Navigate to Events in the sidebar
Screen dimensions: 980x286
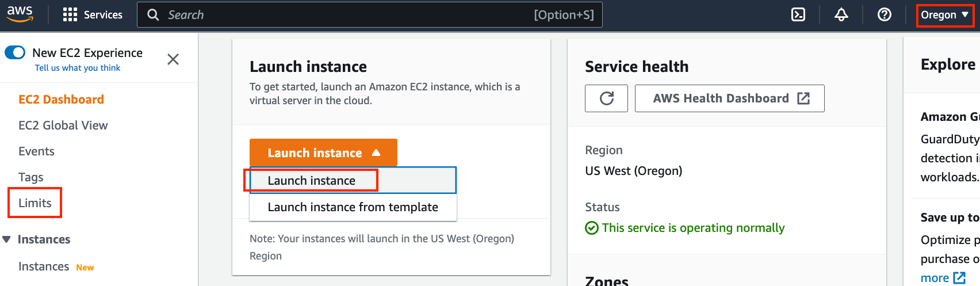pyautogui.click(x=37, y=151)
